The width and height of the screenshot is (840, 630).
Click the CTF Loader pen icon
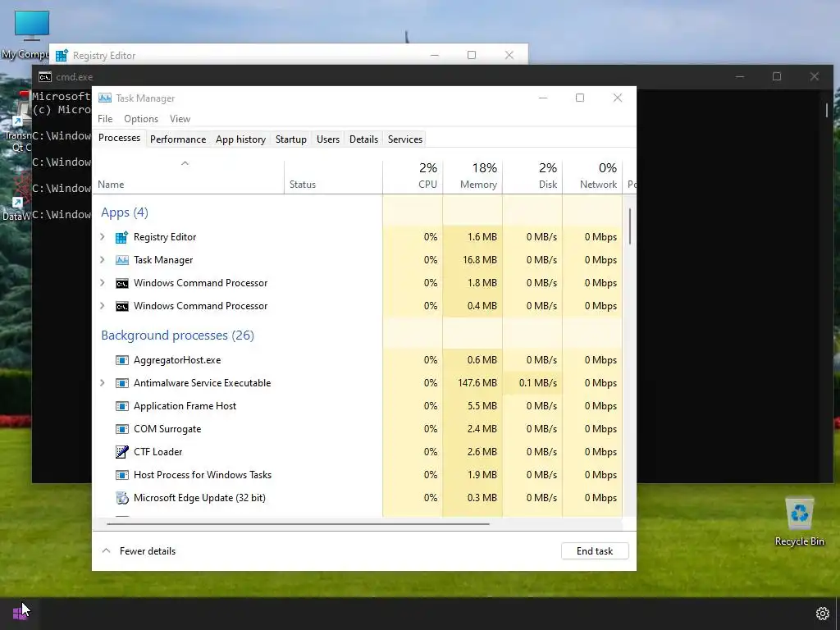point(122,452)
